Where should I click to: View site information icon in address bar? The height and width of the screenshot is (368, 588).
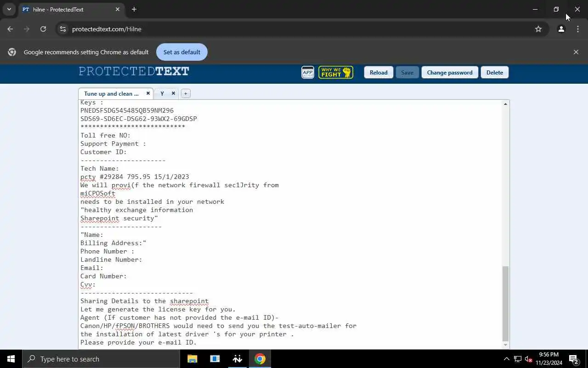tap(63, 29)
